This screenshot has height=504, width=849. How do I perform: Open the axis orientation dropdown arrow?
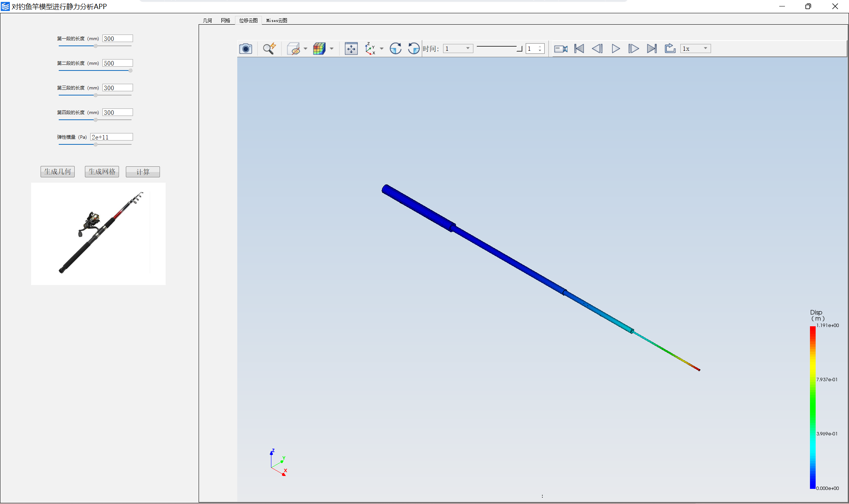pyautogui.click(x=382, y=49)
